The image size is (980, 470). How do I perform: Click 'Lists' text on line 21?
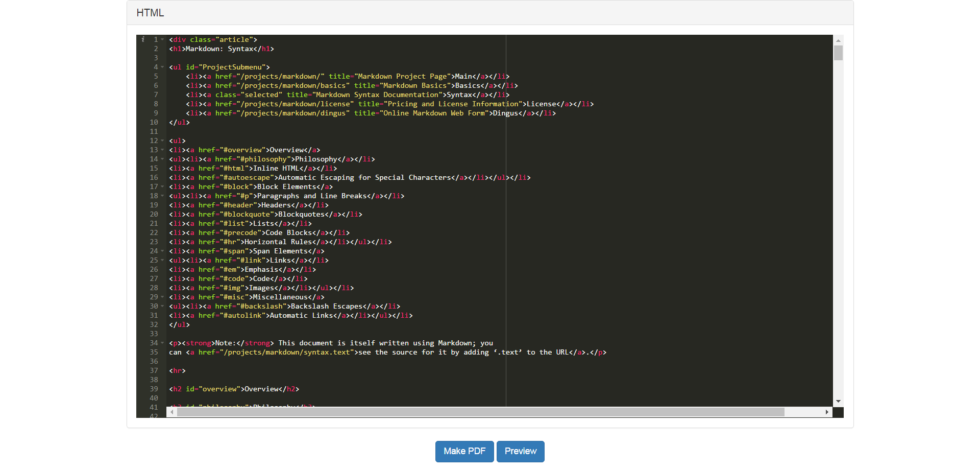(x=263, y=223)
